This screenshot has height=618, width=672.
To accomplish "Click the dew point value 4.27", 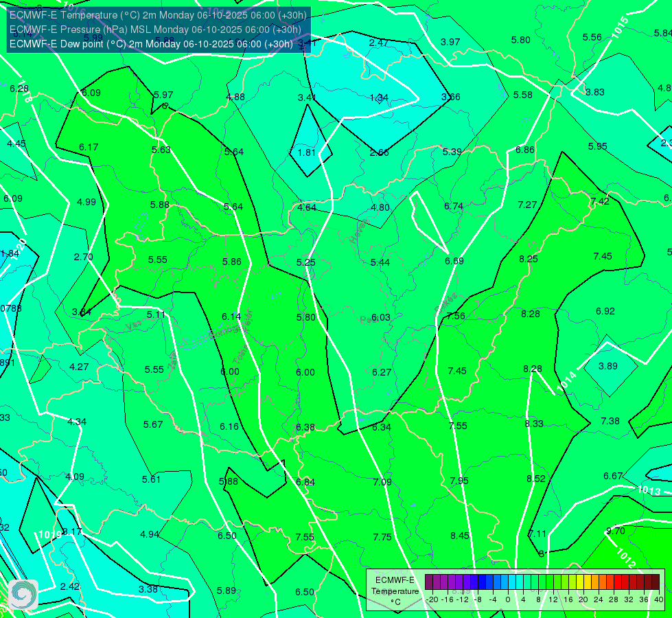I will point(80,367).
